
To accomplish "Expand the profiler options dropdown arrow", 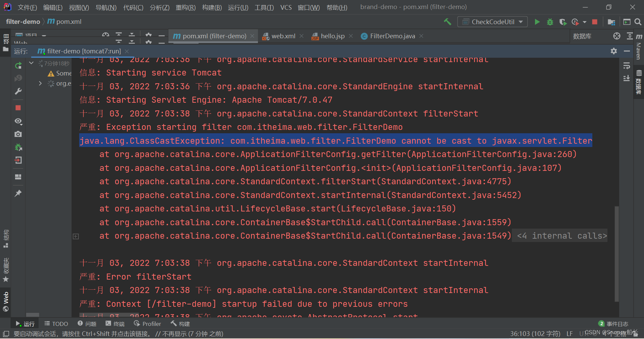I will tap(585, 22).
